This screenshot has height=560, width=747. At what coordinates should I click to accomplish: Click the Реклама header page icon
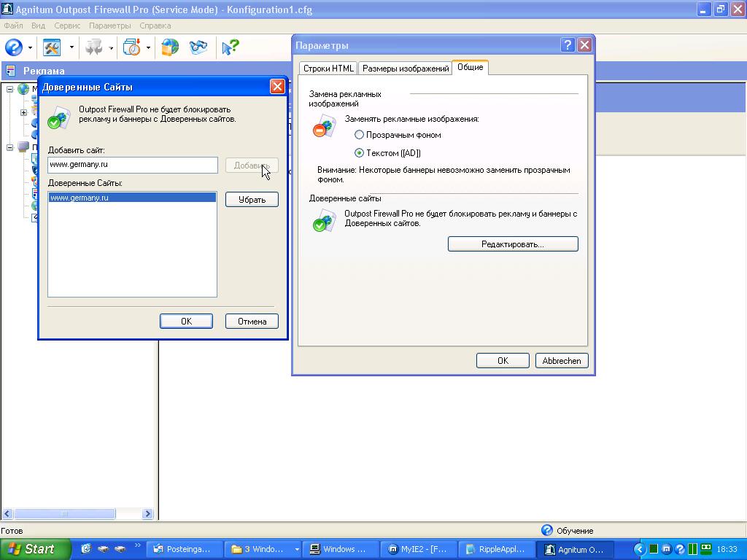[x=10, y=71]
